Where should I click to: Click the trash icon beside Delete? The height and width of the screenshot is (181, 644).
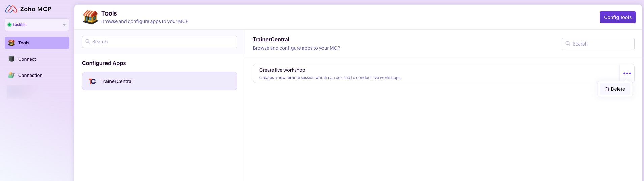607,89
